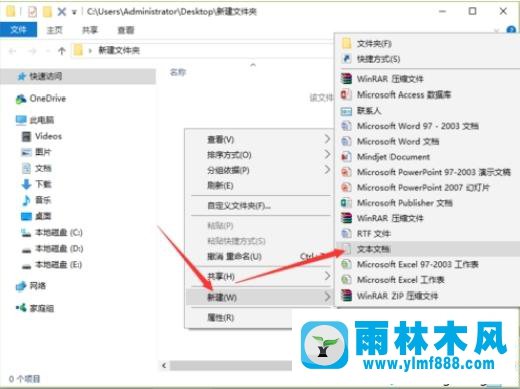The width and height of the screenshot is (520, 389).
Task: Click the blue help icon on the ribbon
Action: pyautogui.click(x=511, y=30)
